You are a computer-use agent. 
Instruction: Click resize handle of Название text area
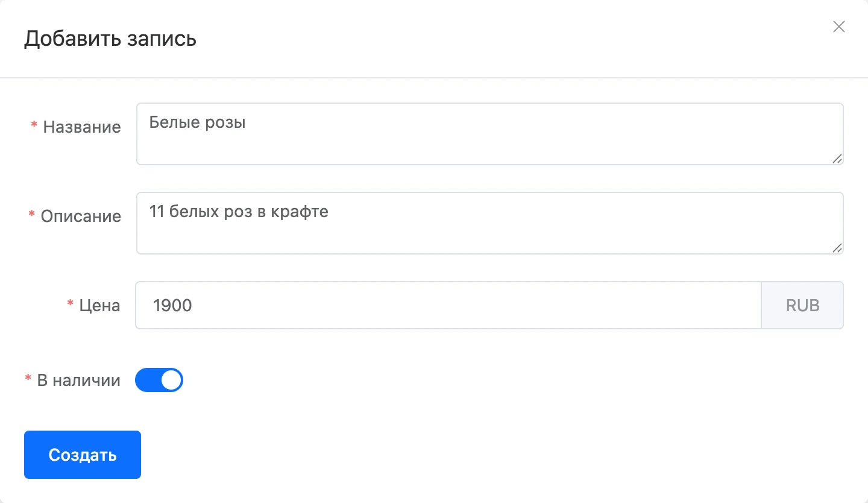[837, 159]
